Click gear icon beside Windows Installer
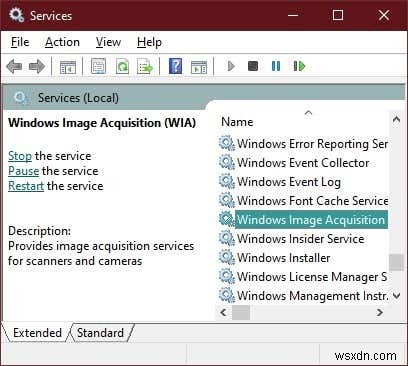The height and width of the screenshot is (366, 408). [x=227, y=257]
